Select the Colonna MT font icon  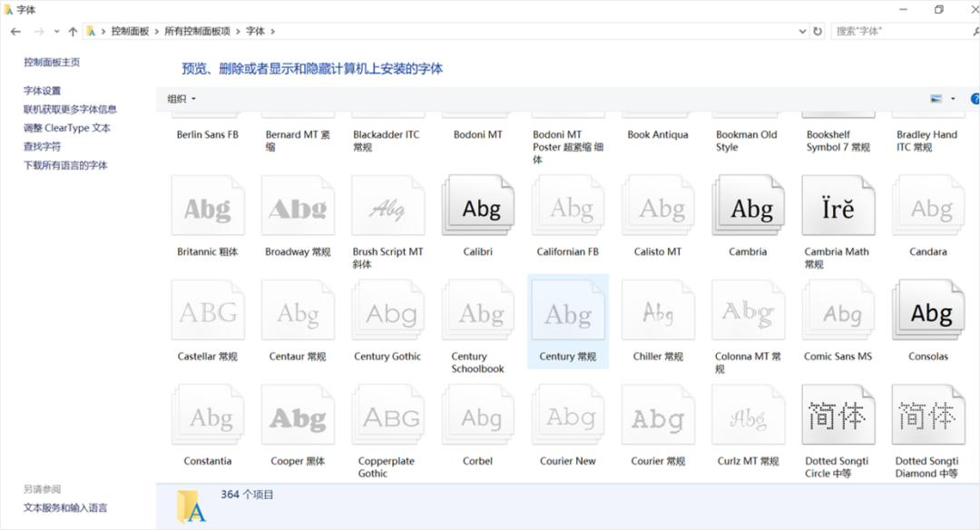(748, 310)
